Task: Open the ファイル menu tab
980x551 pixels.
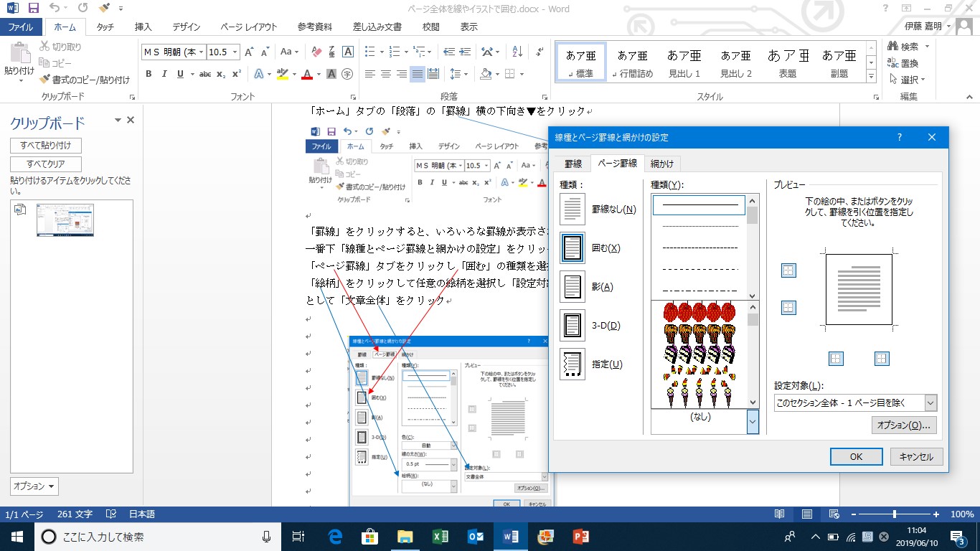Action: [x=21, y=27]
